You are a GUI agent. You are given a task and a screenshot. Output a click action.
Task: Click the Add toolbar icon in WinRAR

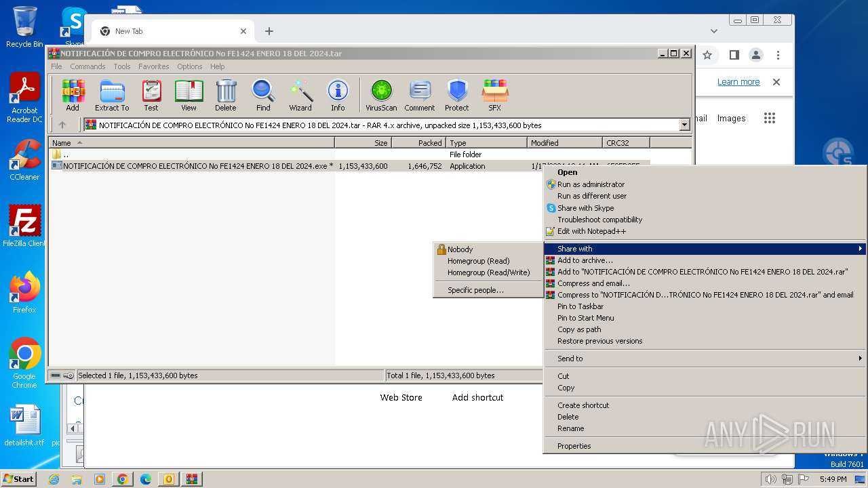click(x=73, y=95)
